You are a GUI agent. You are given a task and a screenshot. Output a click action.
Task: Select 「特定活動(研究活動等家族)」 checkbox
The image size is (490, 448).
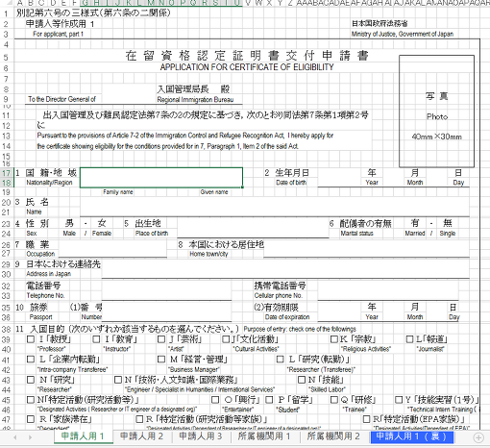coord(139,419)
